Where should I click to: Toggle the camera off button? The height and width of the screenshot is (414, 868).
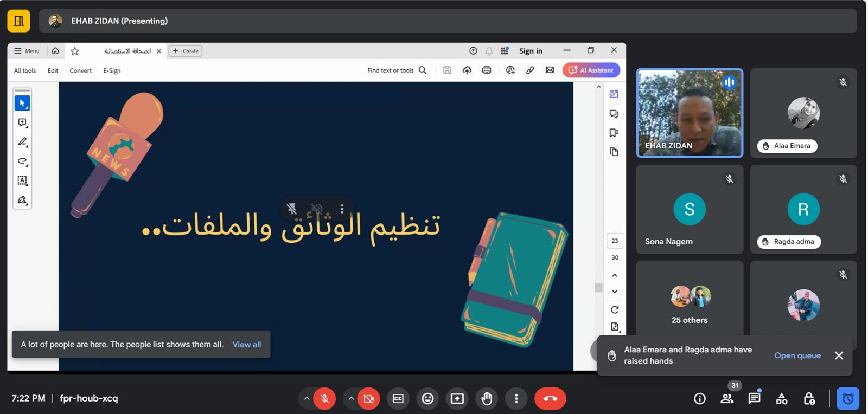click(x=368, y=399)
